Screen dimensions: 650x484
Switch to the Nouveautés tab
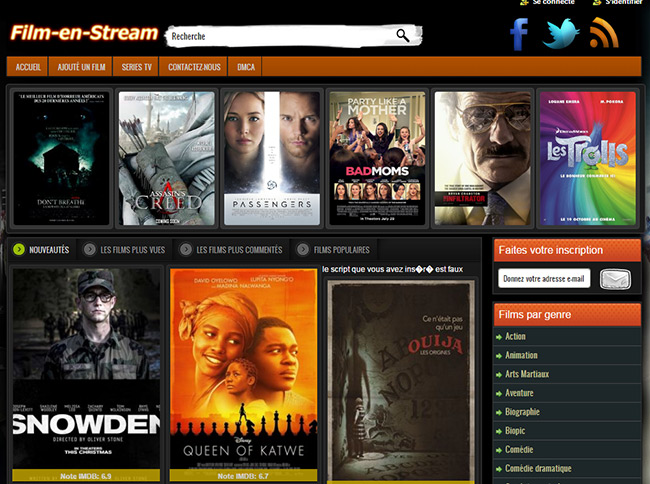(x=49, y=250)
